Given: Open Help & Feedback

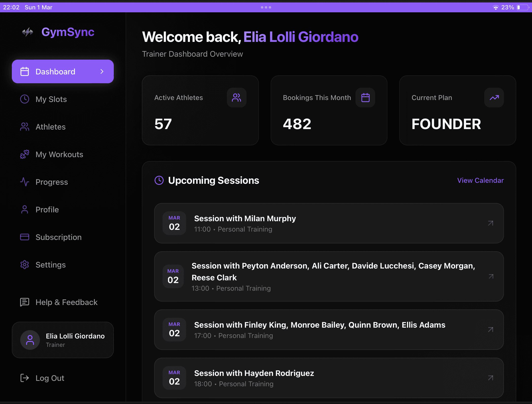Looking at the screenshot, I should (66, 302).
